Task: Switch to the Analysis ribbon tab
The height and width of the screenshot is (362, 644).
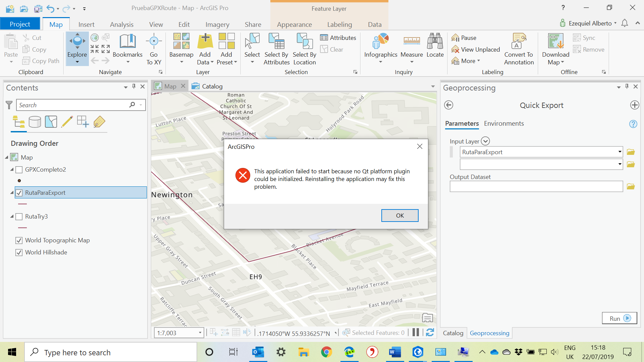Action: coord(121,24)
